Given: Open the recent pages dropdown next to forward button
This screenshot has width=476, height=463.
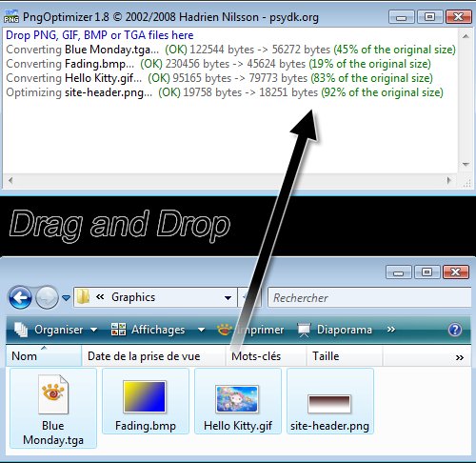Looking at the screenshot, I should click(x=66, y=298).
